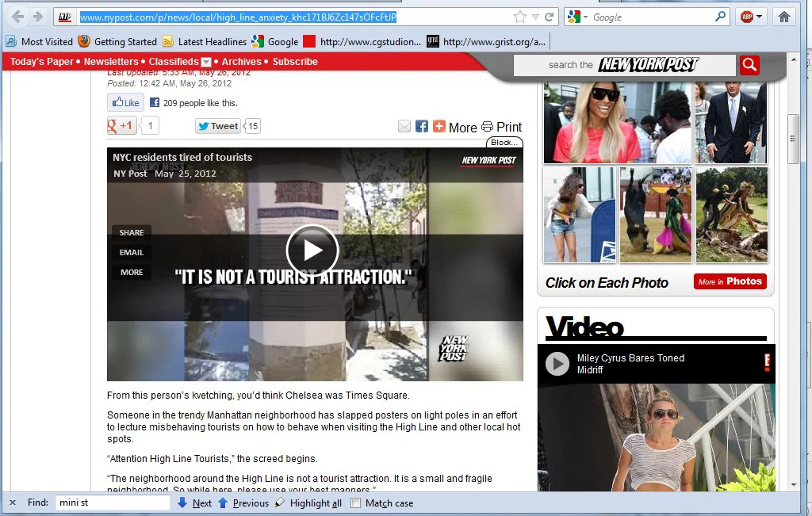Focus the search the New York Post field

tap(624, 65)
